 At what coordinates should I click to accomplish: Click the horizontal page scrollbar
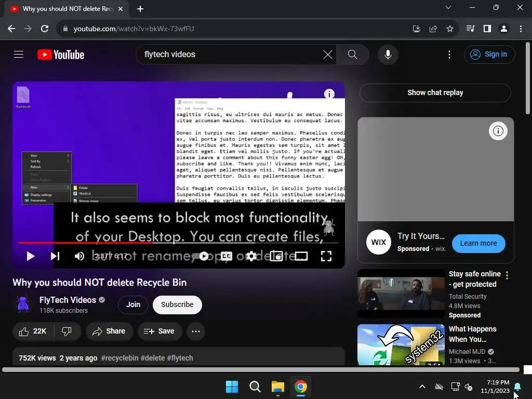click(261, 370)
